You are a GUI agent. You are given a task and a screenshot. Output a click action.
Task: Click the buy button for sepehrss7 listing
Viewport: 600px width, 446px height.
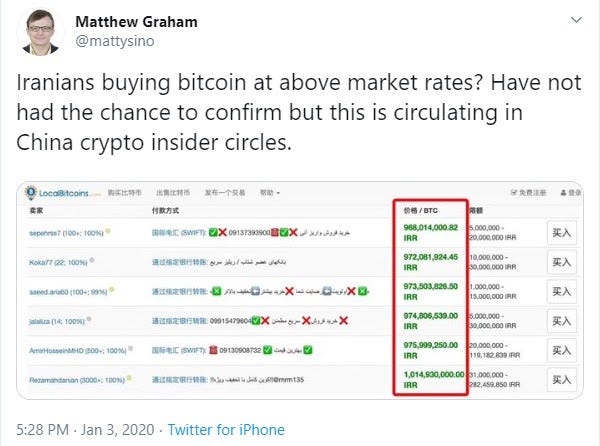pos(561,233)
